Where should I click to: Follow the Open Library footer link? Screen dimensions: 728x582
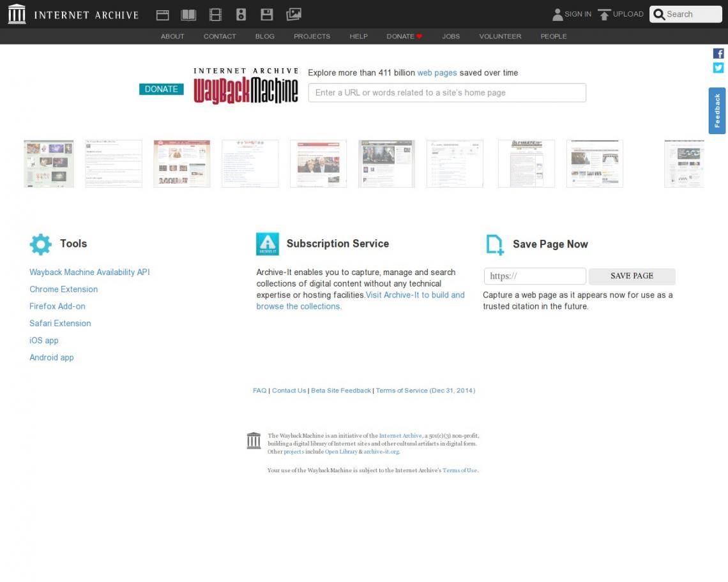(341, 452)
